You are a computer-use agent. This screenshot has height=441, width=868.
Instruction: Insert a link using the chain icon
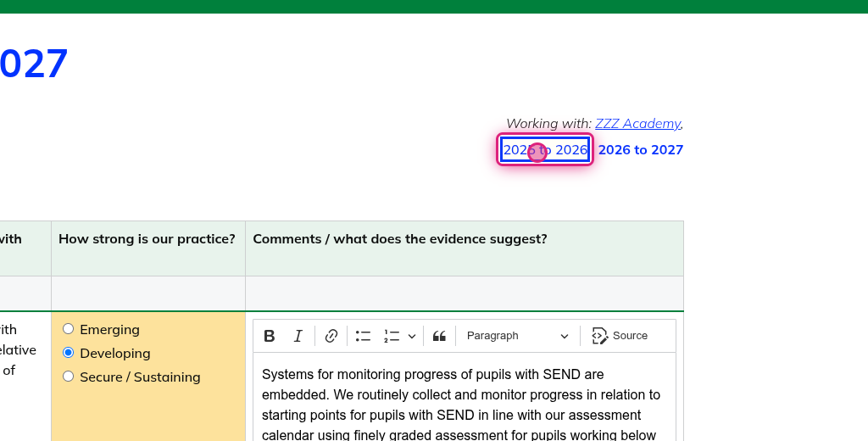331,336
